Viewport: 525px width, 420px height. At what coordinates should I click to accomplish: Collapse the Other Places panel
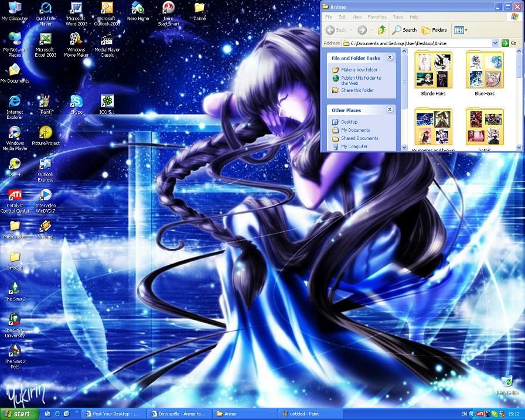[390, 110]
